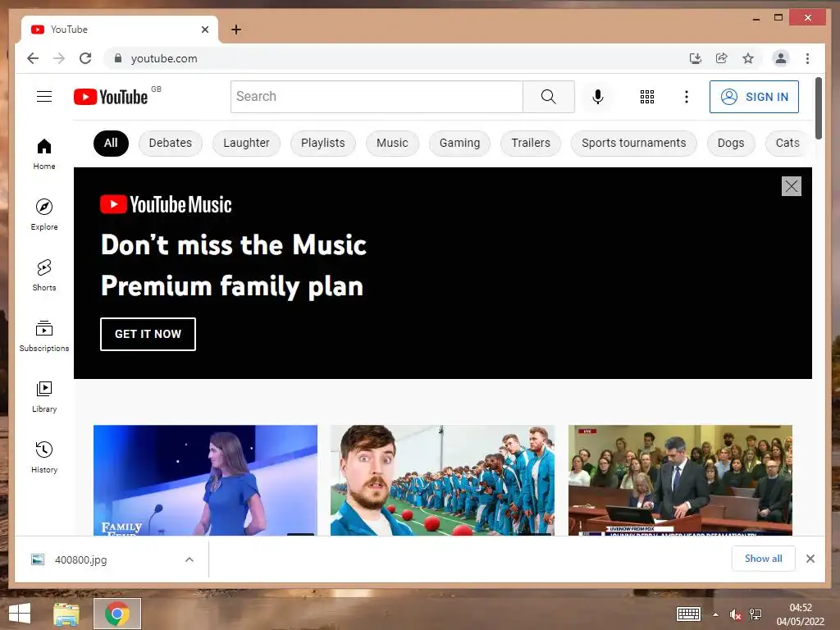This screenshot has height=630, width=840.
Task: Click the muted volume tray icon
Action: click(x=736, y=614)
